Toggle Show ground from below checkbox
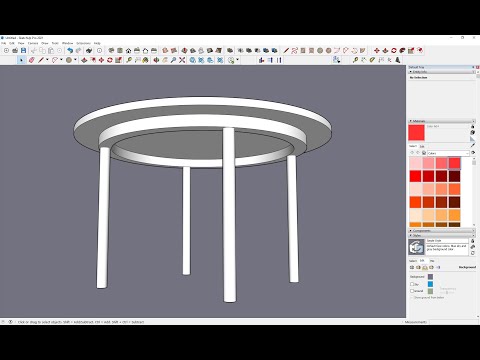480x360 pixels. (x=412, y=297)
